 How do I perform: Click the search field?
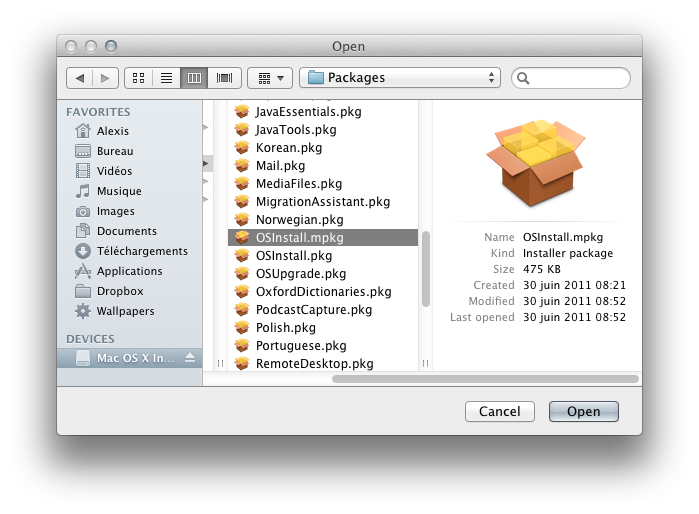point(571,78)
